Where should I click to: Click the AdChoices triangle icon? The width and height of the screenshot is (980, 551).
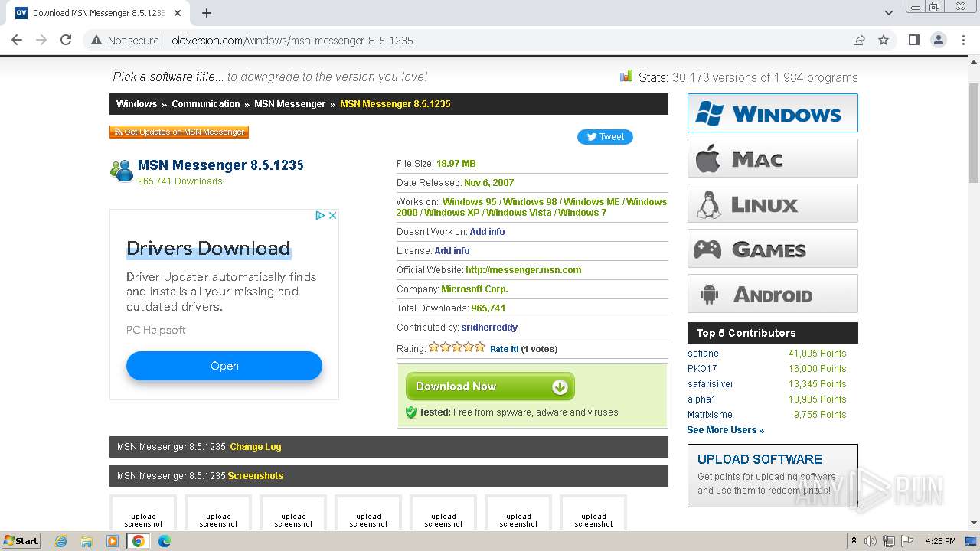tap(321, 216)
